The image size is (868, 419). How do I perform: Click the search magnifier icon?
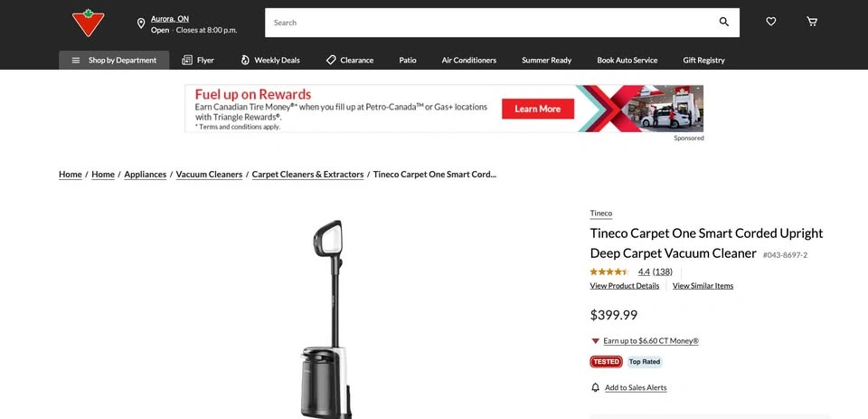pyautogui.click(x=723, y=22)
